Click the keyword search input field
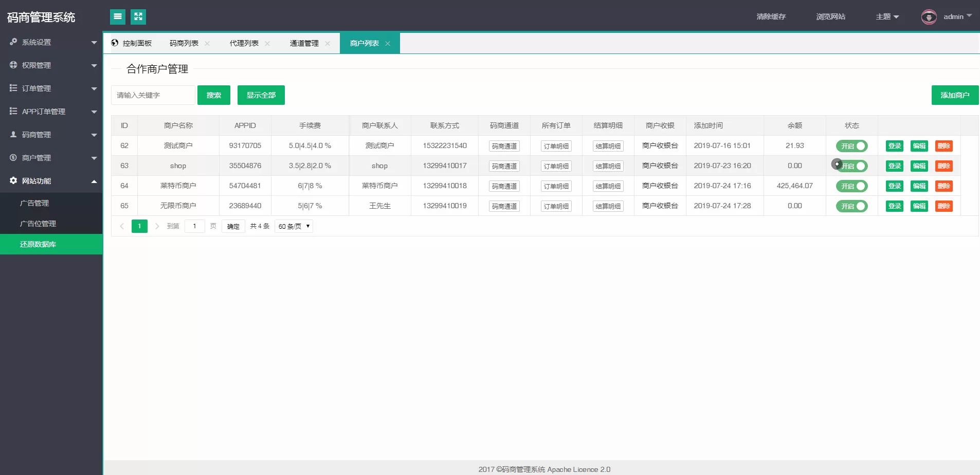Image resolution: width=980 pixels, height=475 pixels. 153,95
